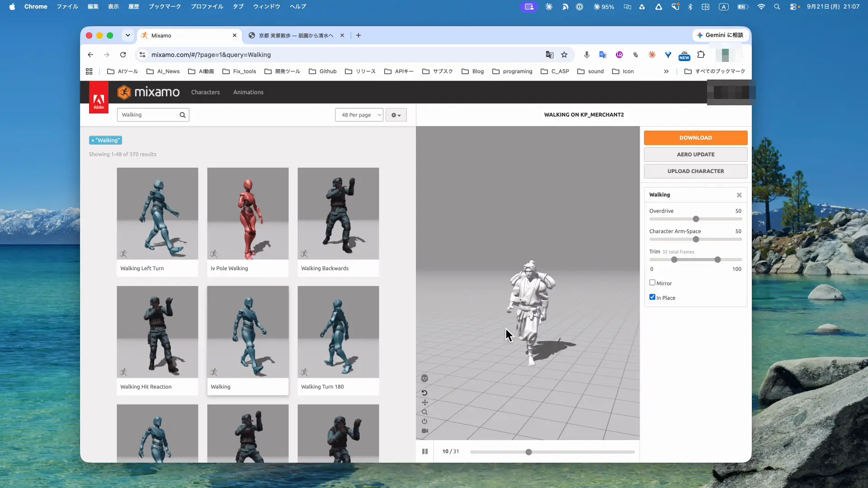Click the animation timeline scrubber handle
Screen dimensions: 868x488
528,452
